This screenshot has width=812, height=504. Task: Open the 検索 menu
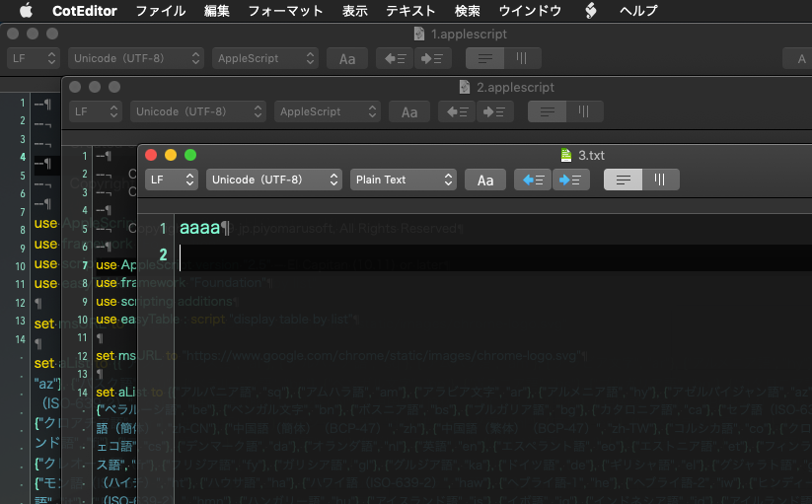pos(467,10)
